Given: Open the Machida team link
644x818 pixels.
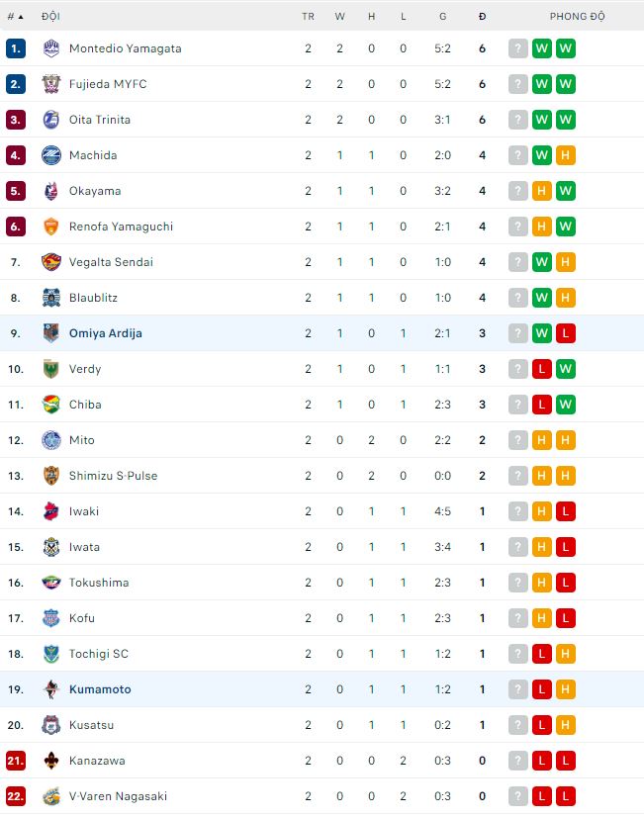Looking at the screenshot, I should (93, 155).
